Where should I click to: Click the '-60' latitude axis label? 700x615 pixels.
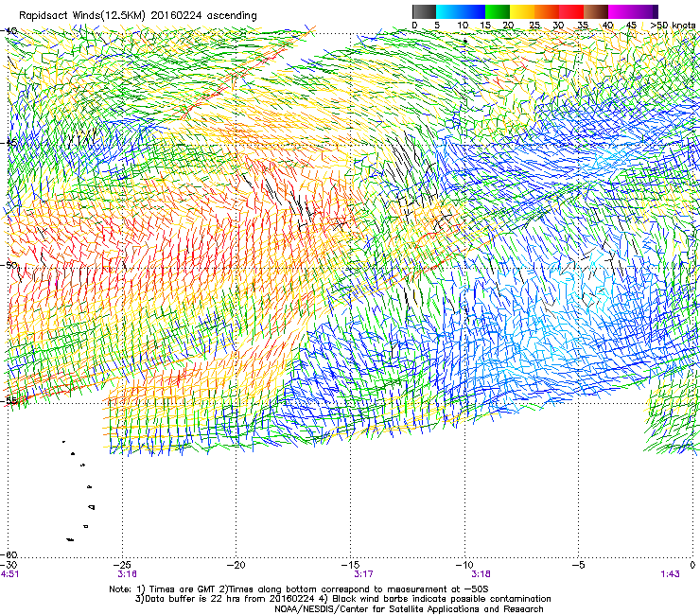(x=10, y=554)
